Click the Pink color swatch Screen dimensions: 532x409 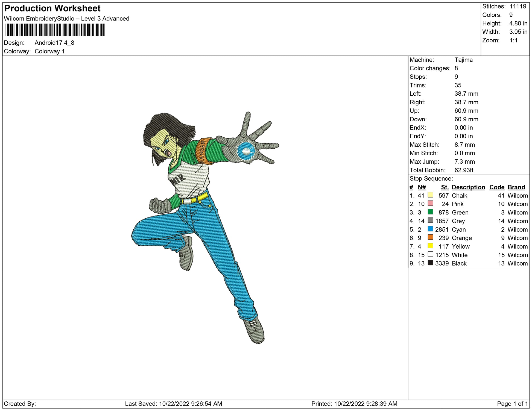430,203
